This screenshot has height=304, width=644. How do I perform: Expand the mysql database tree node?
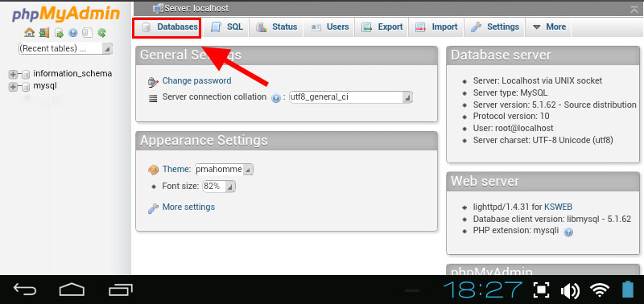click(13, 87)
